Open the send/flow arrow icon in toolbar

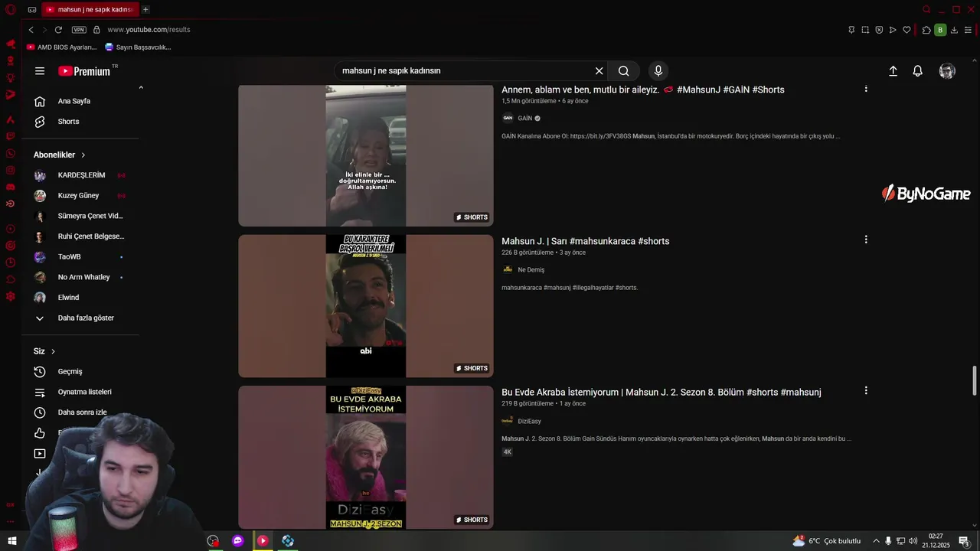893,30
